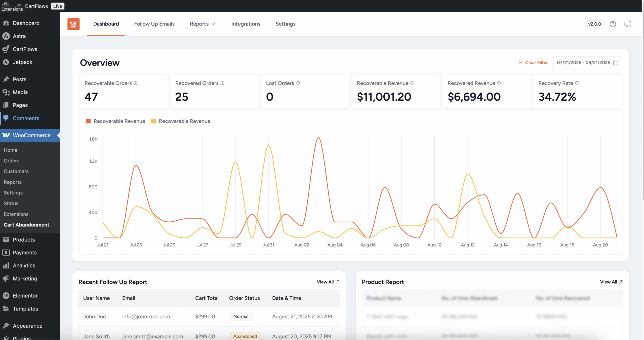Screen dimensions: 644x340
Task: Click the calendar icon in date filter
Action: click(616, 62)
